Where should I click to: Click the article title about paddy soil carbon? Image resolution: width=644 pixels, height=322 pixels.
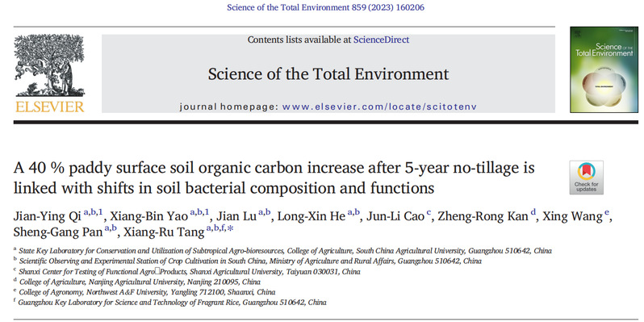274,178
